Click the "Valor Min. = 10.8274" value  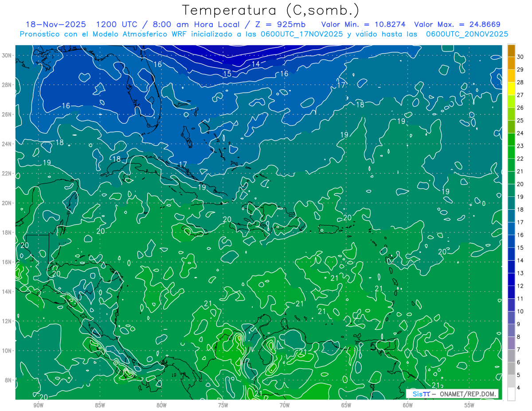pos(364,24)
